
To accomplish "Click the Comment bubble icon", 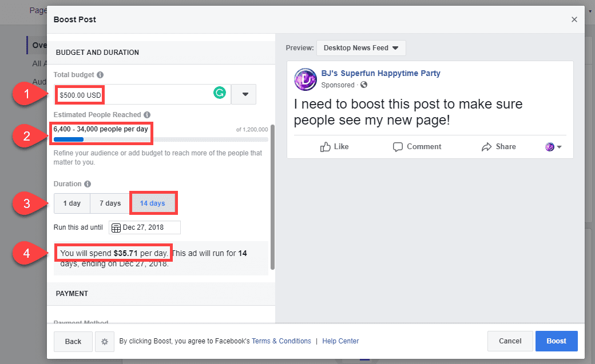I will pos(397,147).
